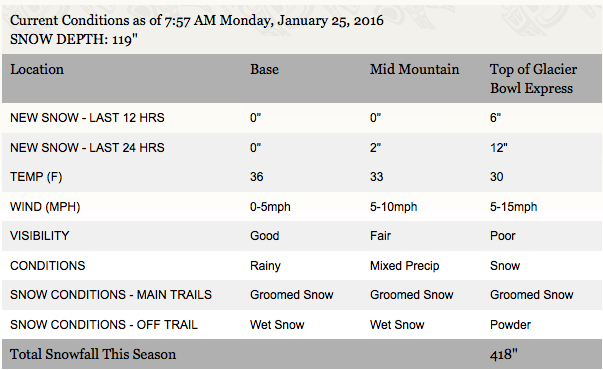Click NEW SNOW - LAST 12 HRS label
Image resolution: width=603 pixels, height=370 pixels.
87,118
